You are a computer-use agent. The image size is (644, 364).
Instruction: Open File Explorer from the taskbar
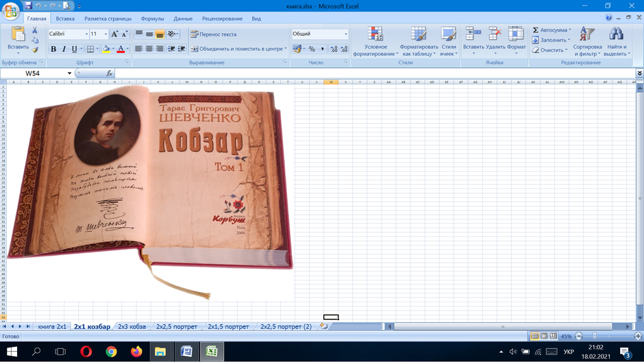pos(160,352)
